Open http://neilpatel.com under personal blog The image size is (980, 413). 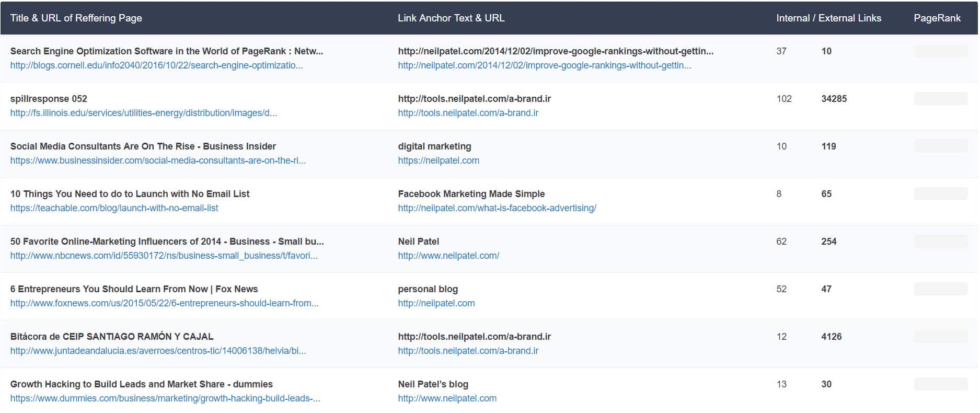436,303
